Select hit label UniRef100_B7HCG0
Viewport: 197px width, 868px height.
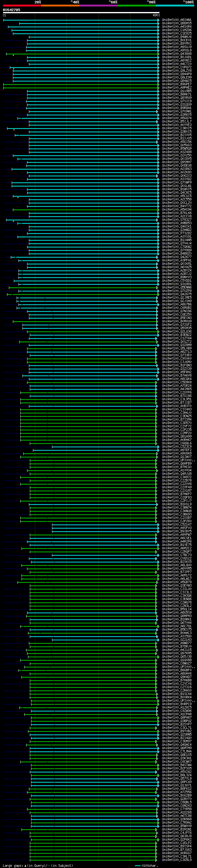point(176,467)
